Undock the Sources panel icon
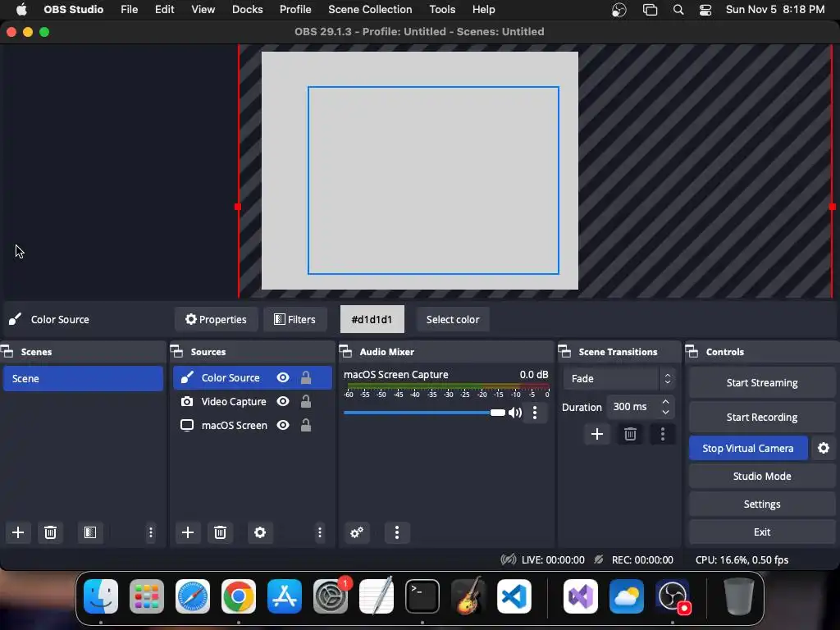Image resolution: width=840 pixels, height=630 pixels. coord(177,352)
